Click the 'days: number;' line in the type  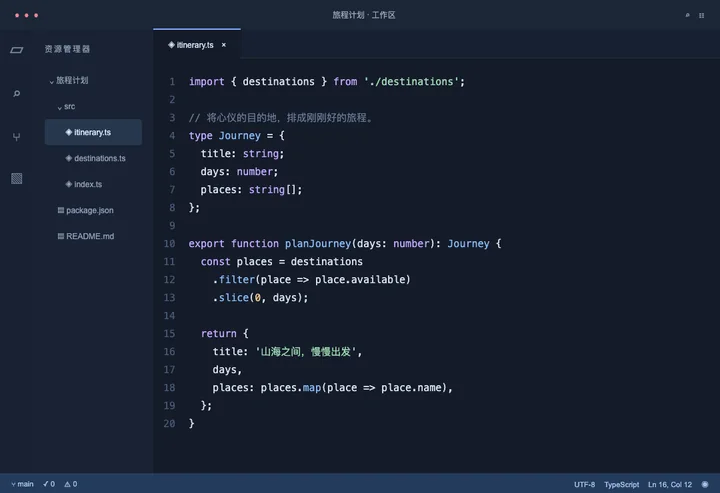(239, 172)
